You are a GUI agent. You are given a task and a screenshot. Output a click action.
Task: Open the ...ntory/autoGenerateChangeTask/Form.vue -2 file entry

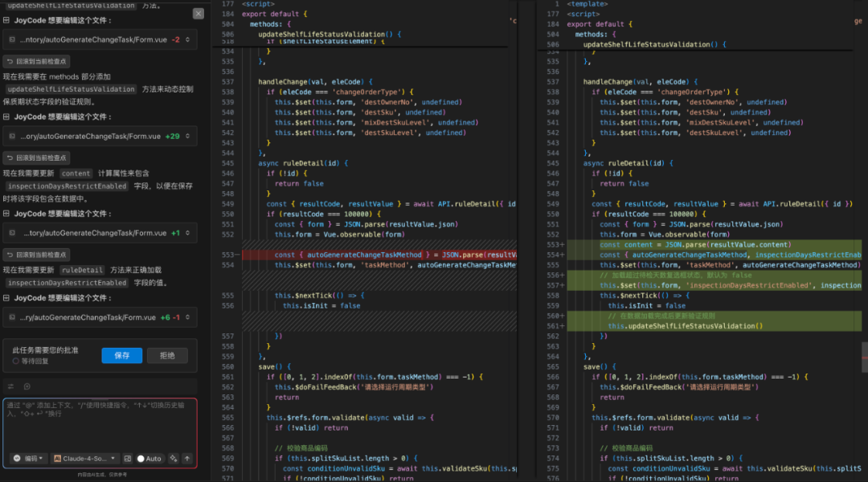coord(100,40)
